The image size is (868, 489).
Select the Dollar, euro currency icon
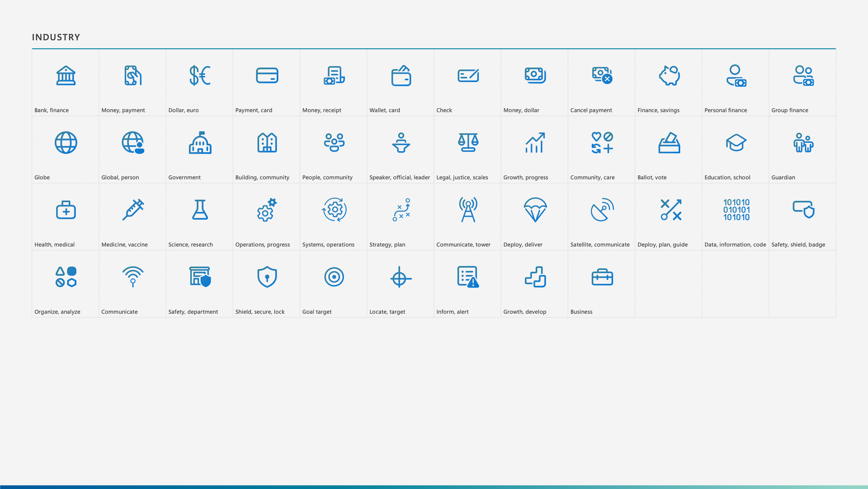(200, 75)
